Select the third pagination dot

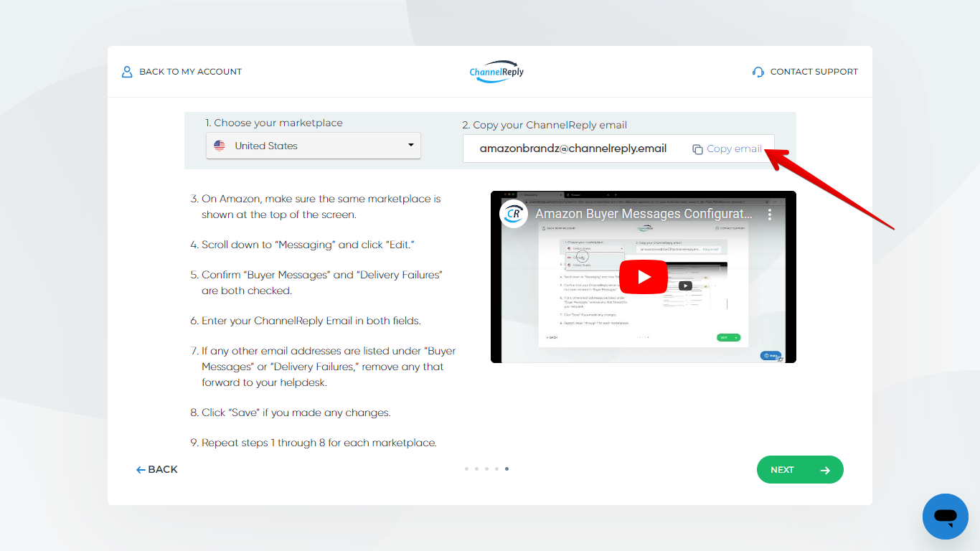[x=486, y=469]
